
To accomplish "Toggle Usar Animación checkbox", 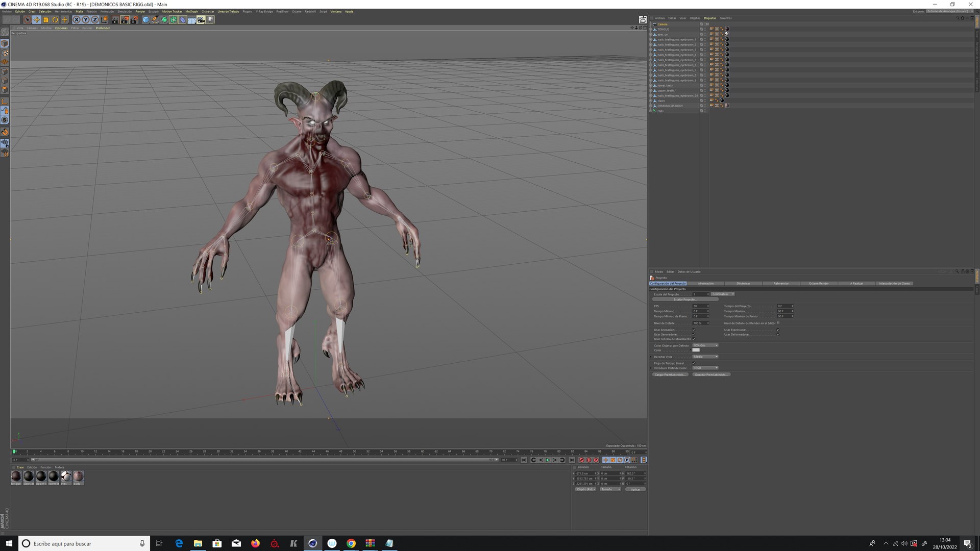I will pos(694,330).
